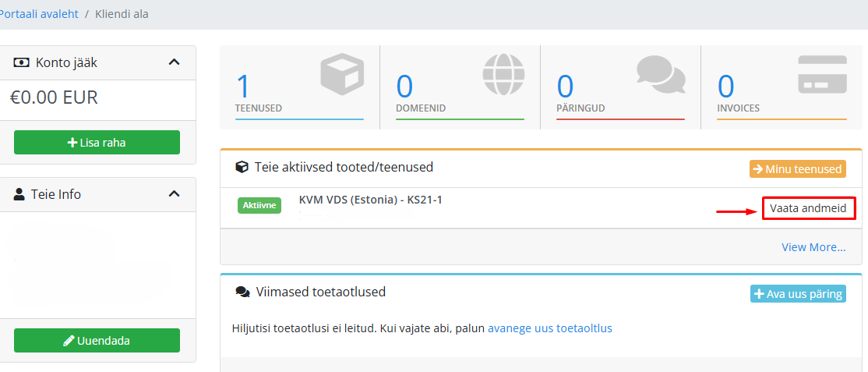Go to Portaali avaleht breadcrumb
Image resolution: width=868 pixels, height=372 pixels.
(39, 14)
